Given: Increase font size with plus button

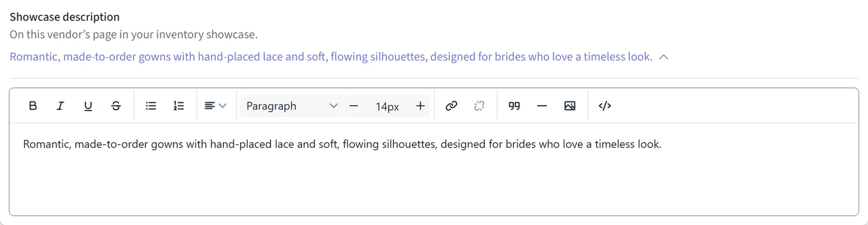Looking at the screenshot, I should [x=420, y=106].
